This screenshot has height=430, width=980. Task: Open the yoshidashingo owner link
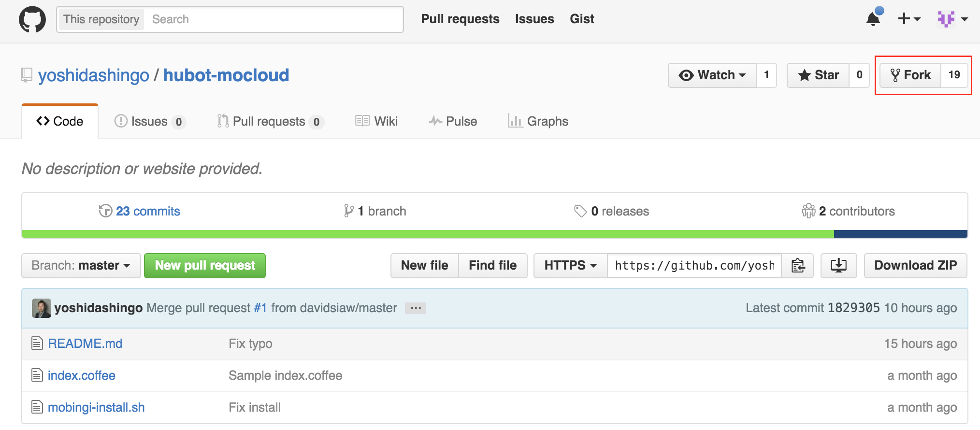(94, 75)
